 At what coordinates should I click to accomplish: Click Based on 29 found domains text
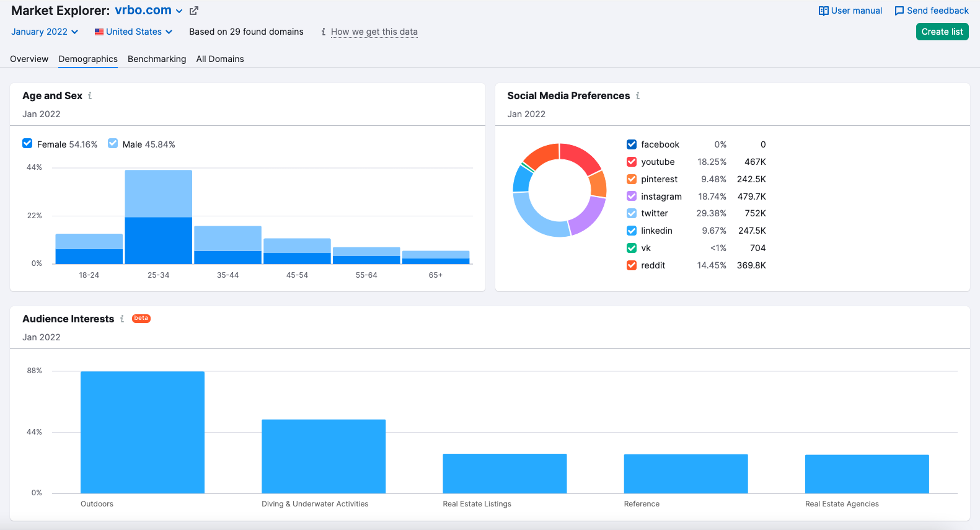(246, 32)
